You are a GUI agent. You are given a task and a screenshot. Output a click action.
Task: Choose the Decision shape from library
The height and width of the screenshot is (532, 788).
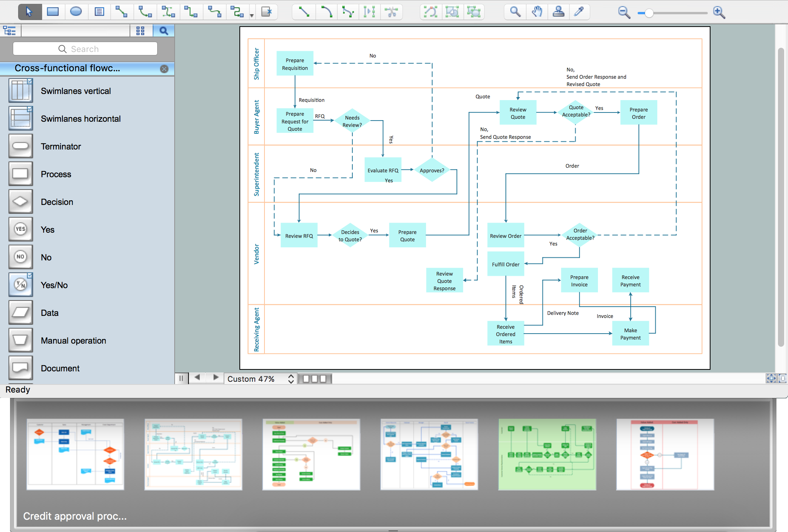coord(21,202)
